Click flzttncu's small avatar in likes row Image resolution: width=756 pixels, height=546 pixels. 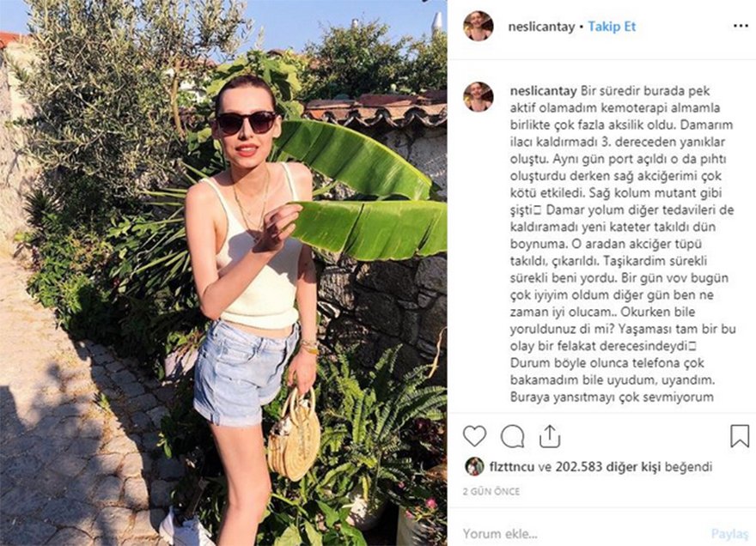pos(474,466)
